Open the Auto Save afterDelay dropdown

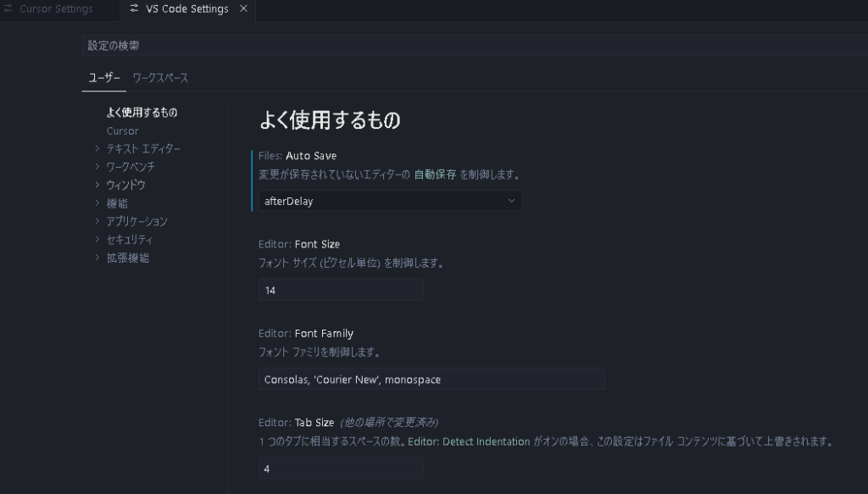click(x=390, y=201)
